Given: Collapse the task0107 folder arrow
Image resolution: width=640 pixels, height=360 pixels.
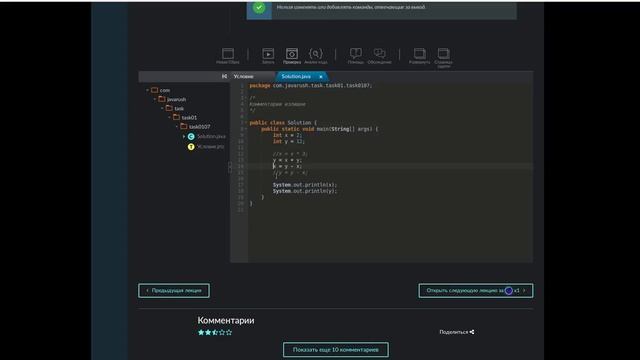Looking at the screenshot, I should click(x=177, y=127).
